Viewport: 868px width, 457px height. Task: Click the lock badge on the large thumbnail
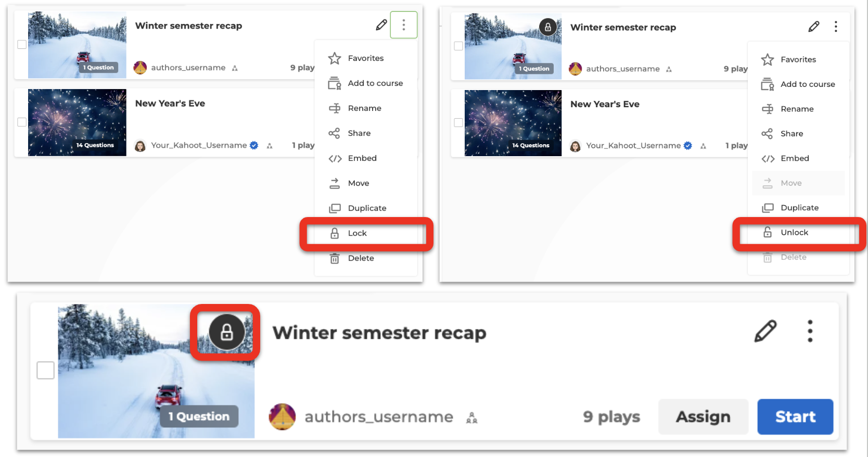pos(226,332)
